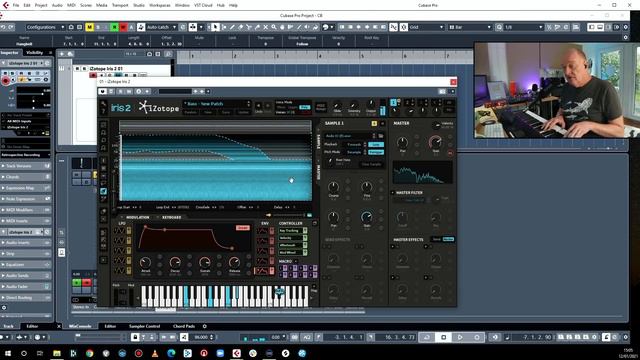Switch to Sampler Control tab
The height and width of the screenshot is (360, 640).
(x=144, y=326)
